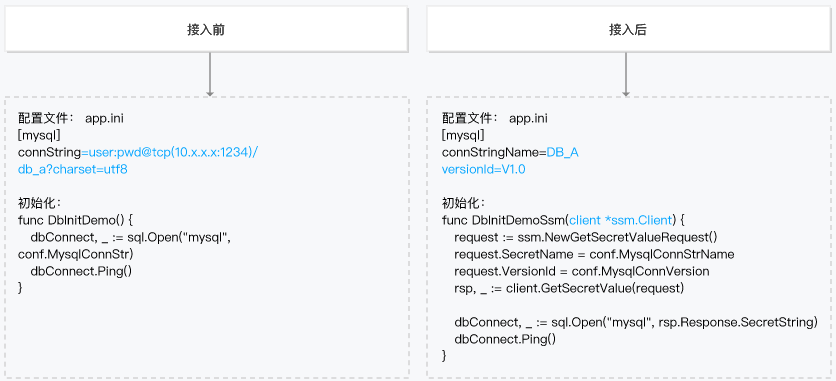Screen dimensions: 836x381
Task: Click the arrow below 接入前
Action: click(x=210, y=74)
